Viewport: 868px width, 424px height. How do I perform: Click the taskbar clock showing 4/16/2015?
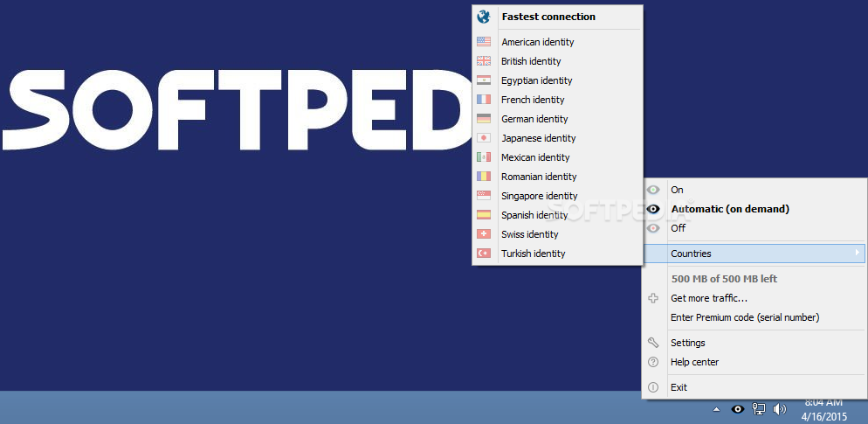pos(824,409)
